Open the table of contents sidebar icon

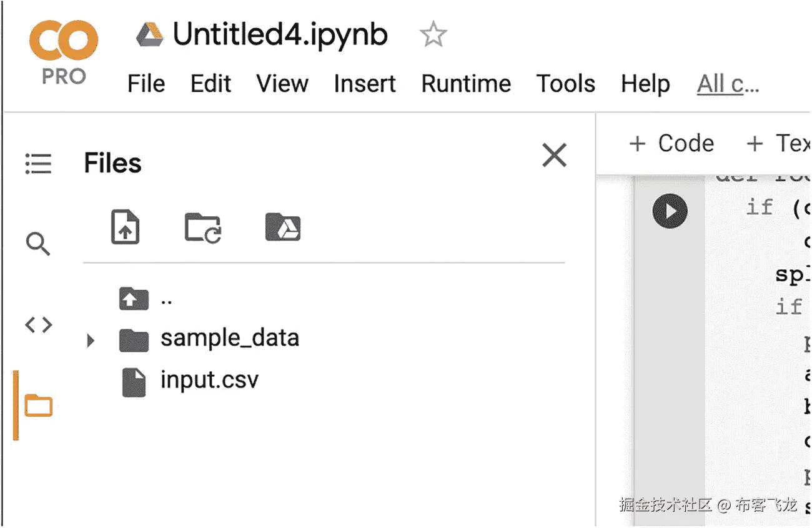pyautogui.click(x=38, y=164)
